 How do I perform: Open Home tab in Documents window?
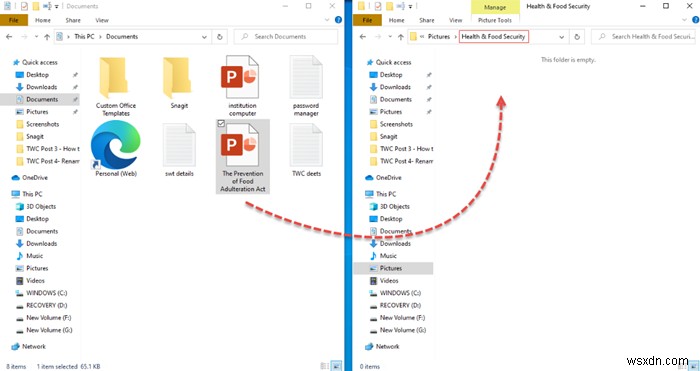click(43, 20)
